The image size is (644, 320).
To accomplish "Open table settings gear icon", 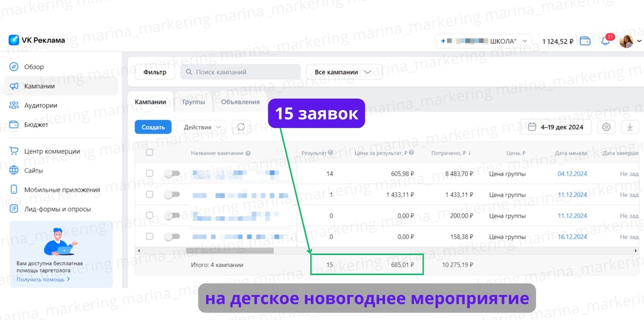I will pos(606,127).
